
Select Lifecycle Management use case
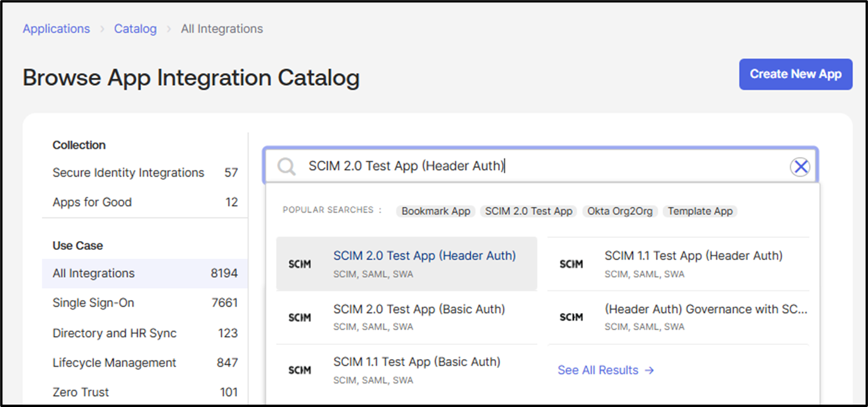tap(145, 363)
